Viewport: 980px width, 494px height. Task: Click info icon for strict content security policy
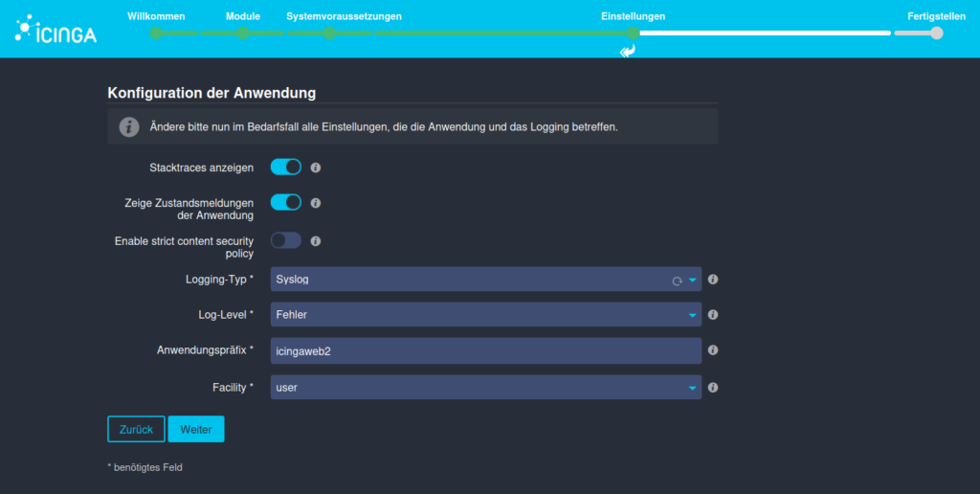tap(316, 241)
